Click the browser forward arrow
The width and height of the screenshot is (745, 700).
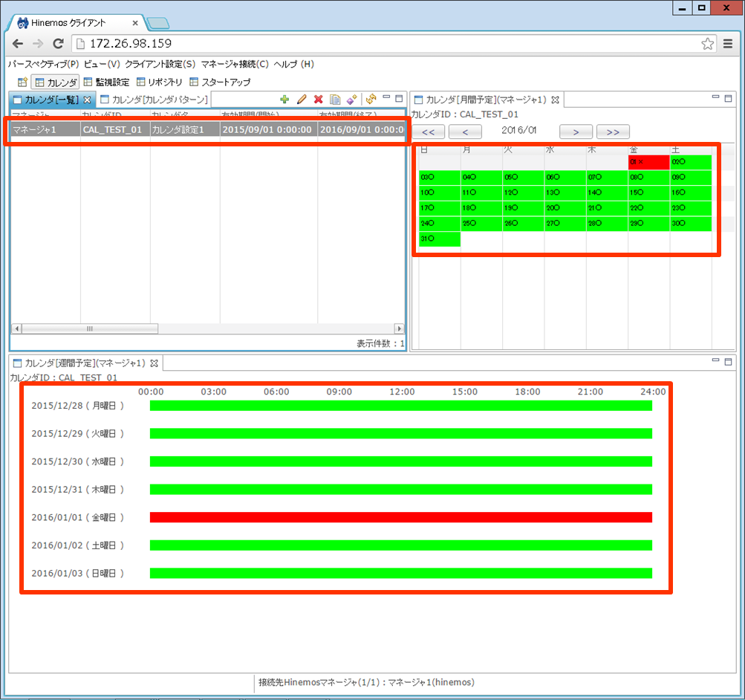point(38,44)
